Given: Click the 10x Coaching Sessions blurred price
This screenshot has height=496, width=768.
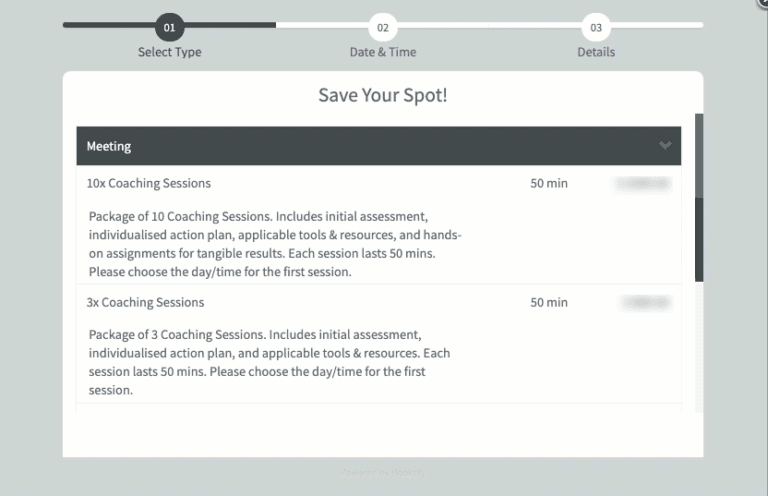Looking at the screenshot, I should (643, 184).
